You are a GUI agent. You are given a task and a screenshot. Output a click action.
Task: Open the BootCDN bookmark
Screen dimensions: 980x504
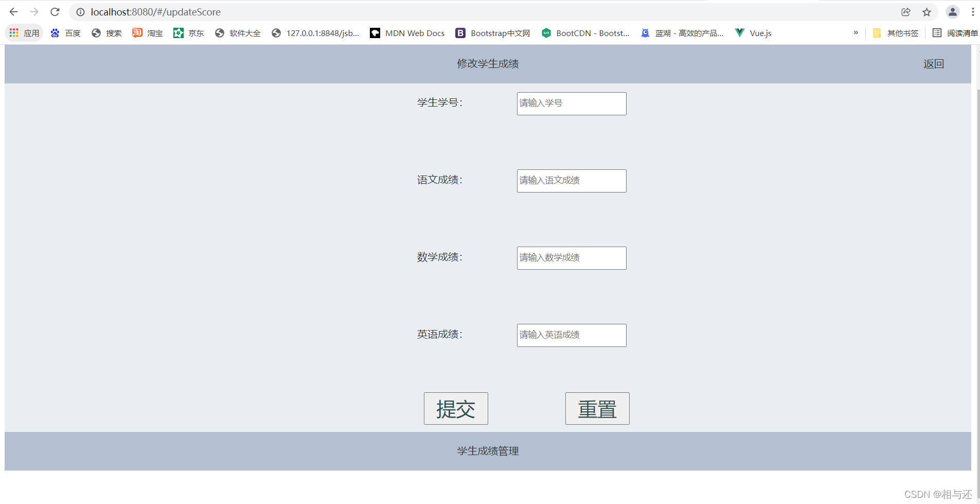(585, 33)
